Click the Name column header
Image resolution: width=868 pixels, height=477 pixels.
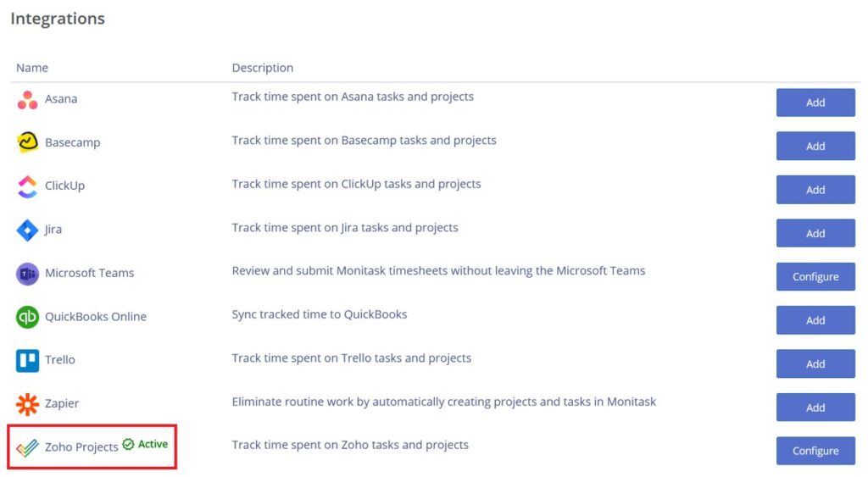tap(32, 68)
